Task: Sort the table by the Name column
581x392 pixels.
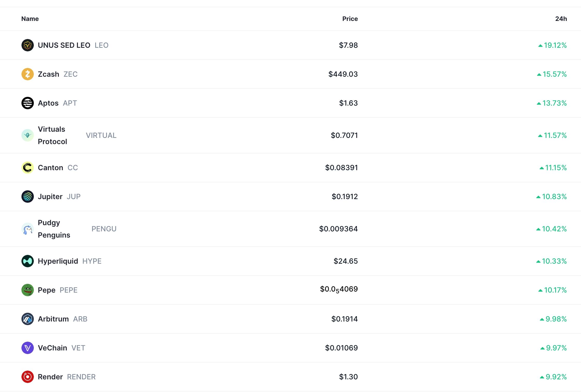Action: [x=30, y=19]
